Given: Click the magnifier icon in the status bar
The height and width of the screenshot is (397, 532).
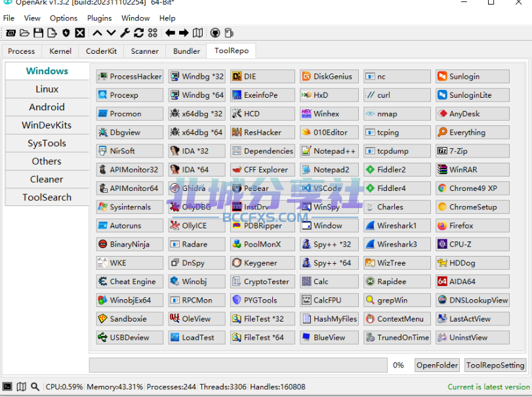Looking at the screenshot, I should [35, 387].
